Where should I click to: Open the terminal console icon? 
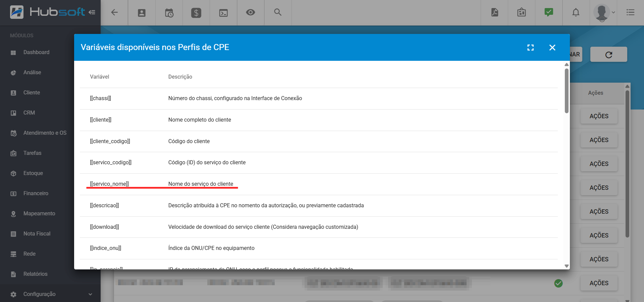[x=223, y=13]
